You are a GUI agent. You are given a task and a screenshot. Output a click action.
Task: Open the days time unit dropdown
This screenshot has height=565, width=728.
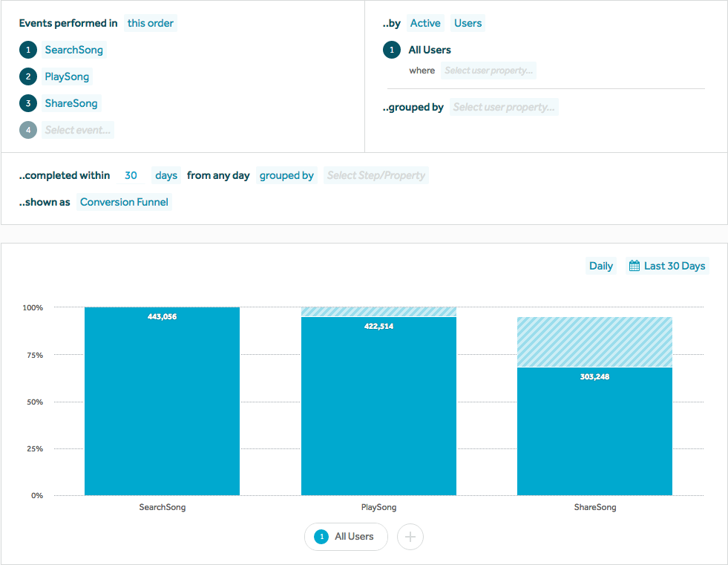(166, 176)
